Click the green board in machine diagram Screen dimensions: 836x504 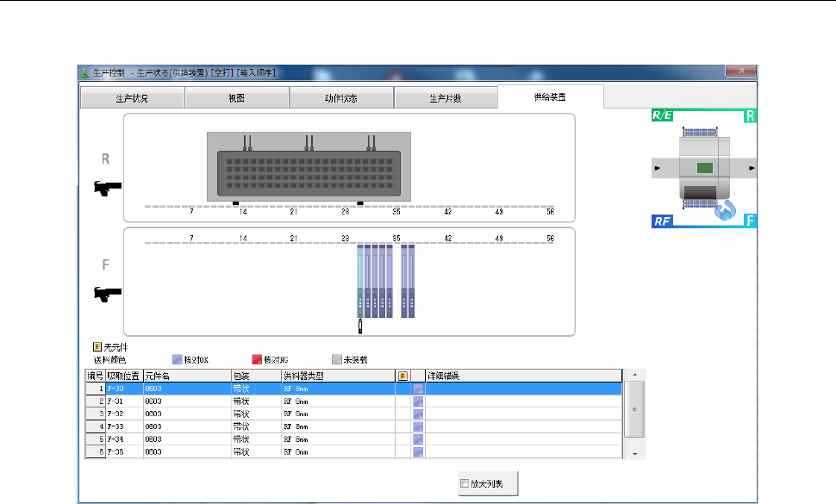click(705, 168)
